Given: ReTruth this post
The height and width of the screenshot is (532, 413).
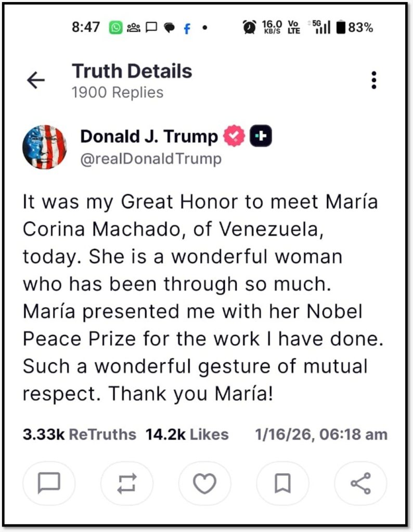Looking at the screenshot, I should click(x=127, y=484).
